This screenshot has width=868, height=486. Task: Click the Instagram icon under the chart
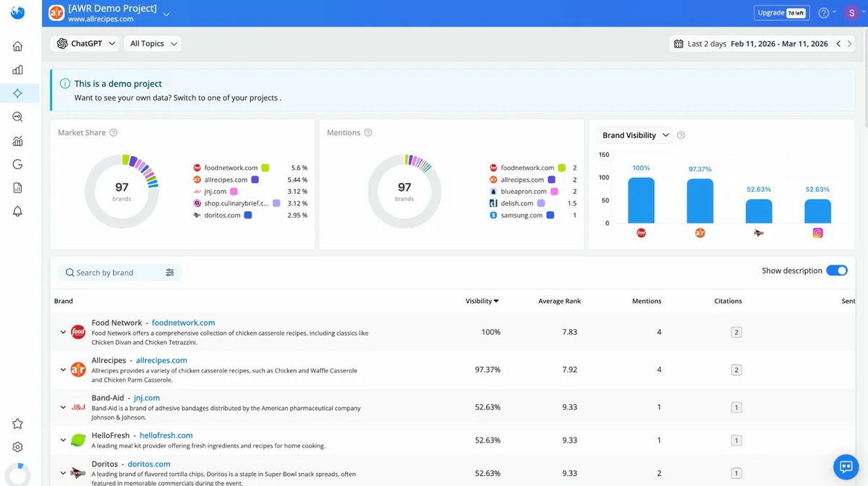pyautogui.click(x=818, y=233)
